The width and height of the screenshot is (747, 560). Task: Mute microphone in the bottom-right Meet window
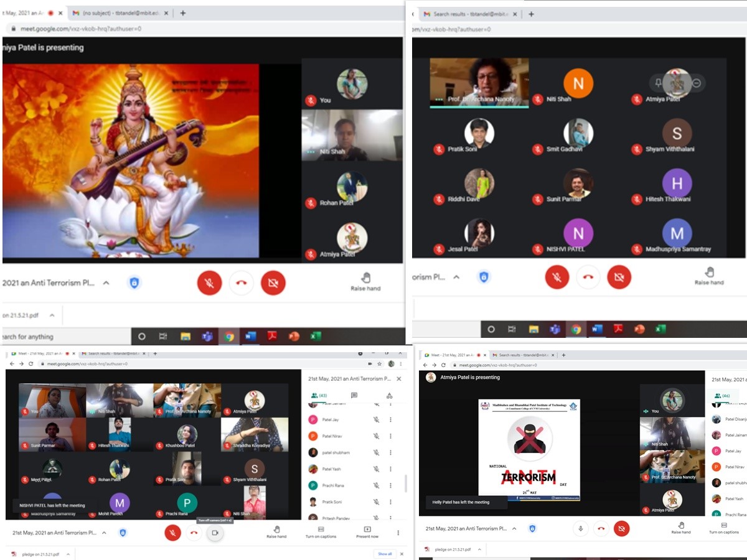(x=580, y=529)
